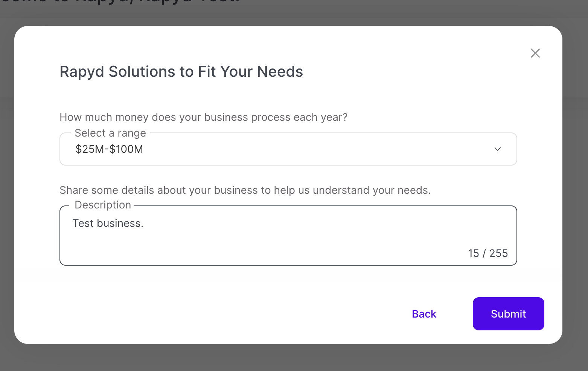Click the yearly money processing question text

(x=203, y=117)
